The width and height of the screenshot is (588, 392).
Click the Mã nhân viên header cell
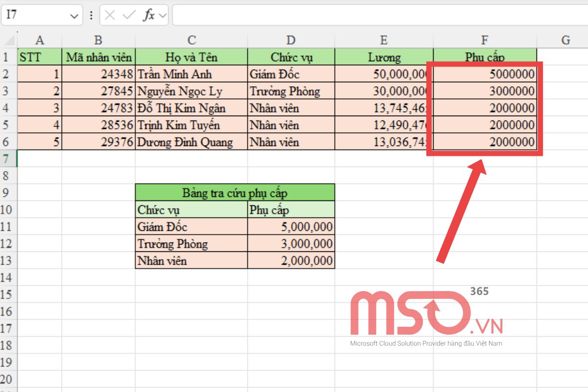click(98, 57)
